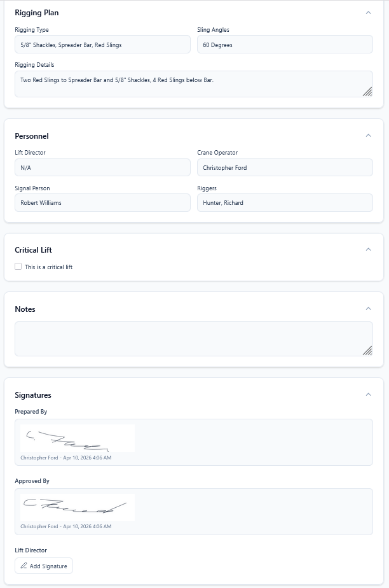Collapse the Rigging Plan section
The image size is (389, 588).
[368, 13]
